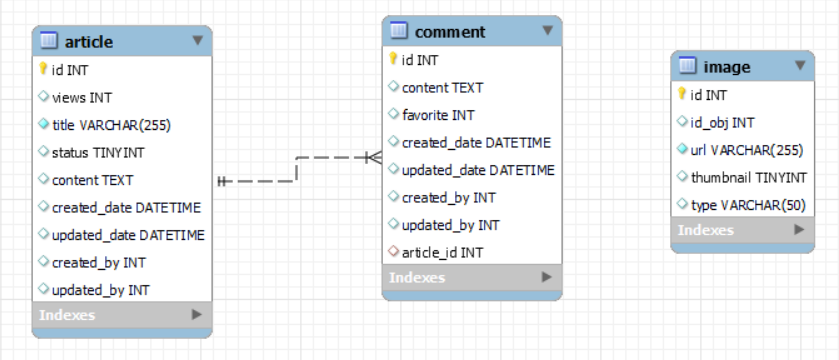This screenshot has height=360, width=839.
Task: Select the image table title
Action: tap(727, 67)
